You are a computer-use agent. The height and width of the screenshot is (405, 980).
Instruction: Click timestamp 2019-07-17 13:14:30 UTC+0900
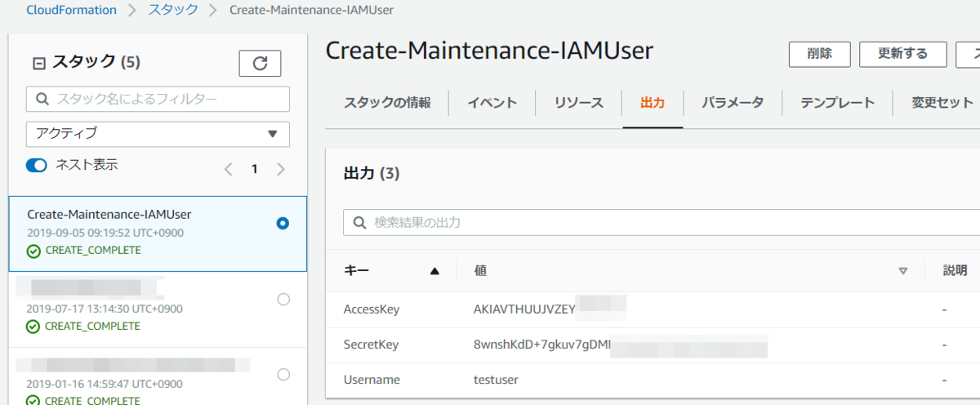coord(105,309)
